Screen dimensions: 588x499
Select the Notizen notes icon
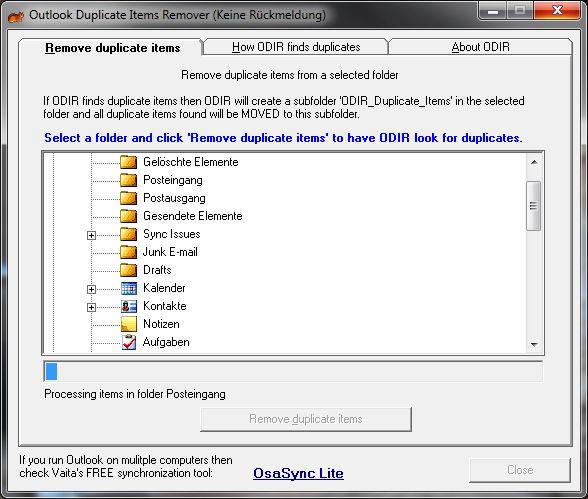(129, 324)
